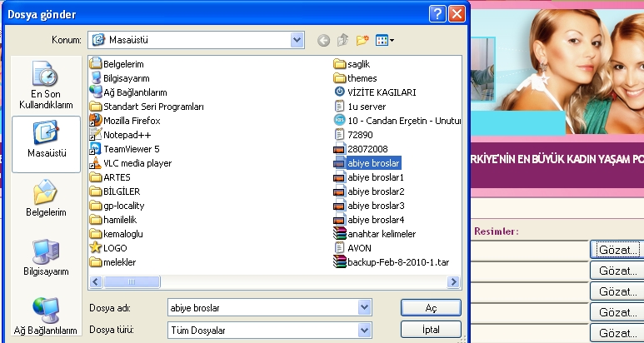Select the hamilelik folder

123,220
